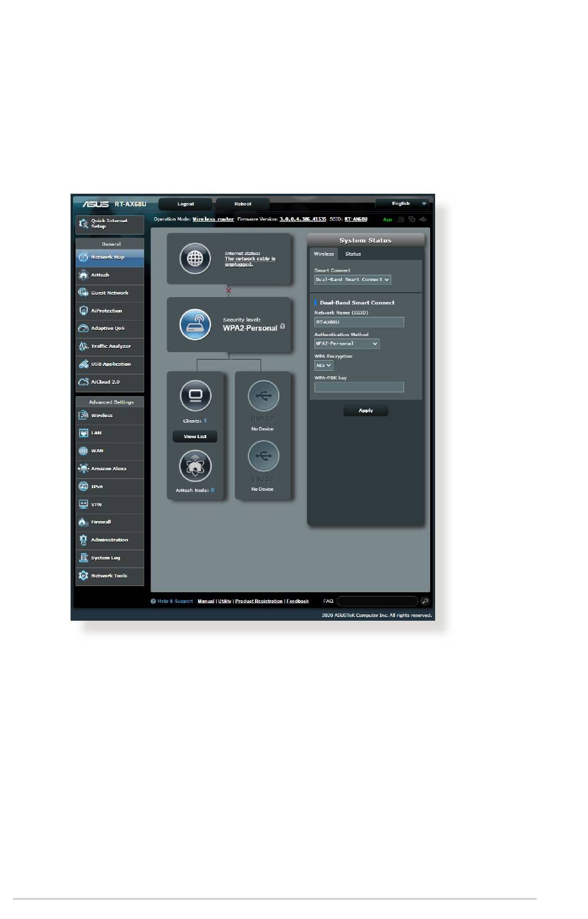Open the Feedback footer link

(x=298, y=602)
